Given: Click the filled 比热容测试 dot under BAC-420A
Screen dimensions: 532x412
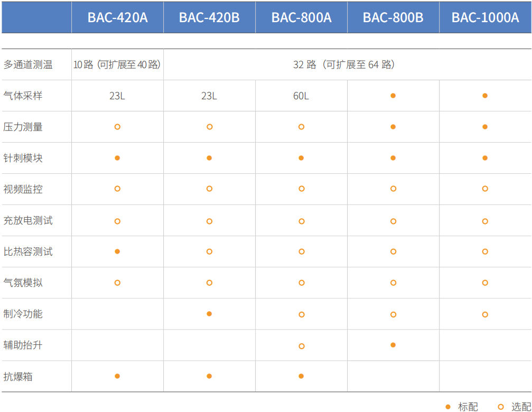Looking at the screenshot, I should coord(117,251).
